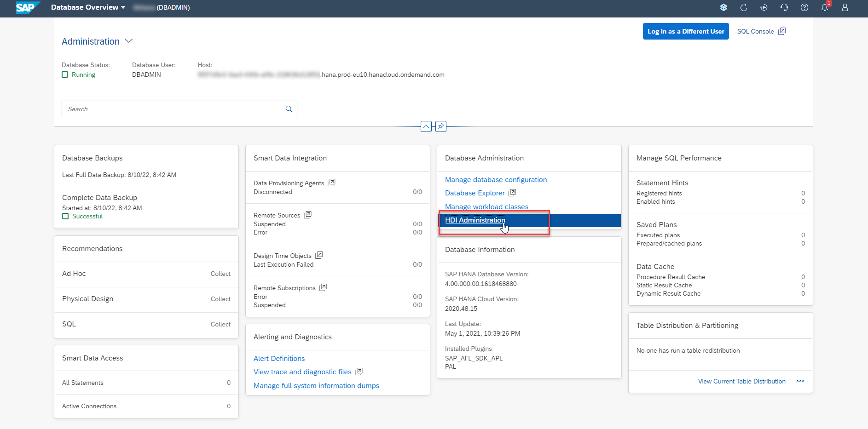The image size is (868, 429).
Task: Open the Database Explorer link
Action: click(475, 193)
